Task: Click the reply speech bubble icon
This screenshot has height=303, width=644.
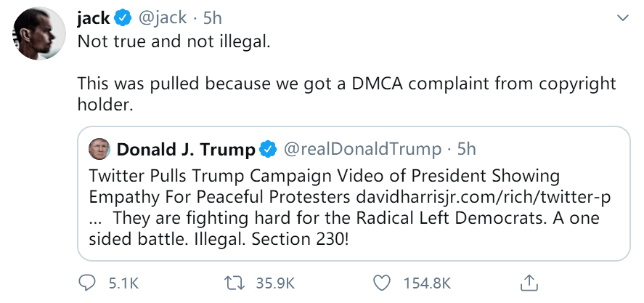Action: point(87,282)
